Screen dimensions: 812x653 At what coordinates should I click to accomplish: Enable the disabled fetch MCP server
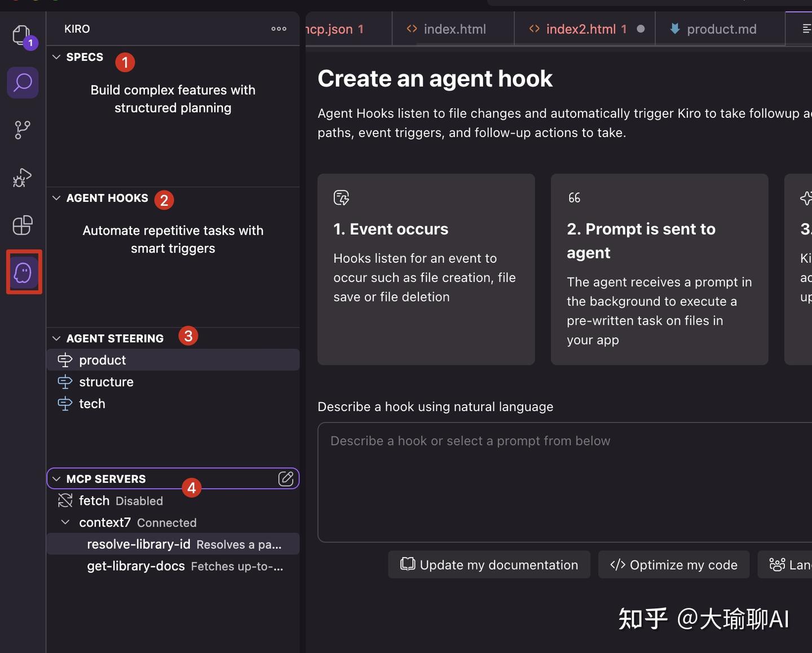pyautogui.click(x=94, y=501)
